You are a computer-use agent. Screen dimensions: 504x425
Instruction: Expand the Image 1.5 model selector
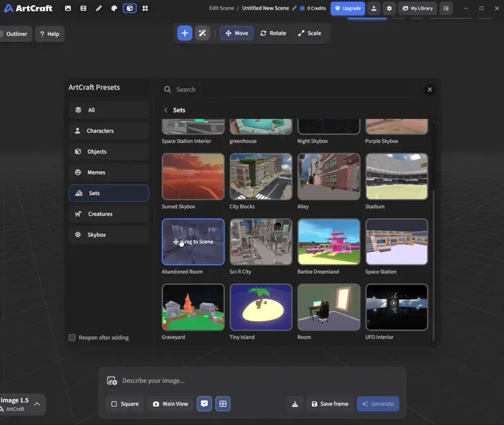[21, 404]
